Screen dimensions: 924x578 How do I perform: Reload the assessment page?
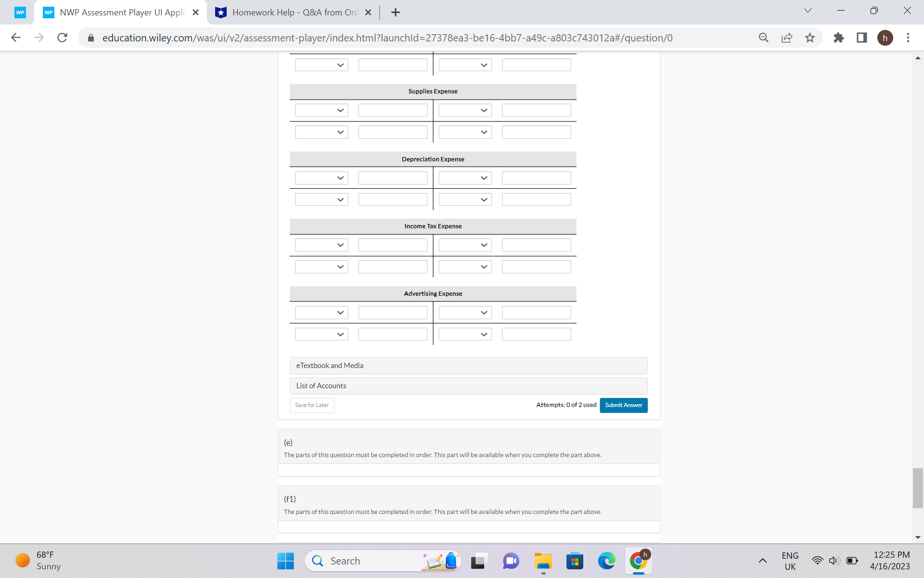pos(62,38)
